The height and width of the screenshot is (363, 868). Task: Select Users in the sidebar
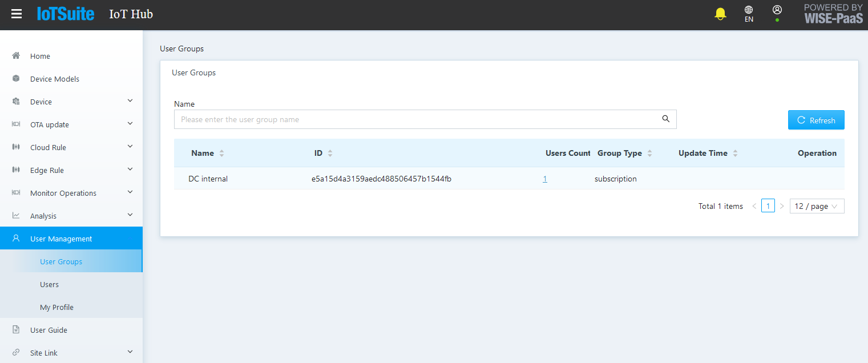coord(50,284)
